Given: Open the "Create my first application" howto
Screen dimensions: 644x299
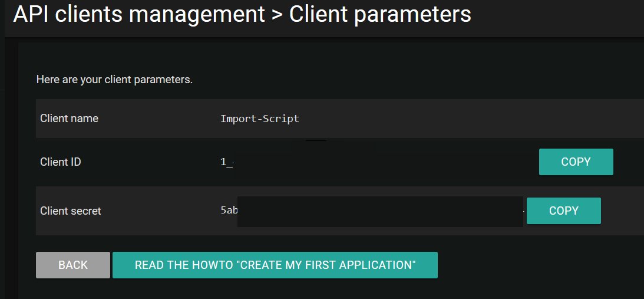Looking at the screenshot, I should 275,265.
